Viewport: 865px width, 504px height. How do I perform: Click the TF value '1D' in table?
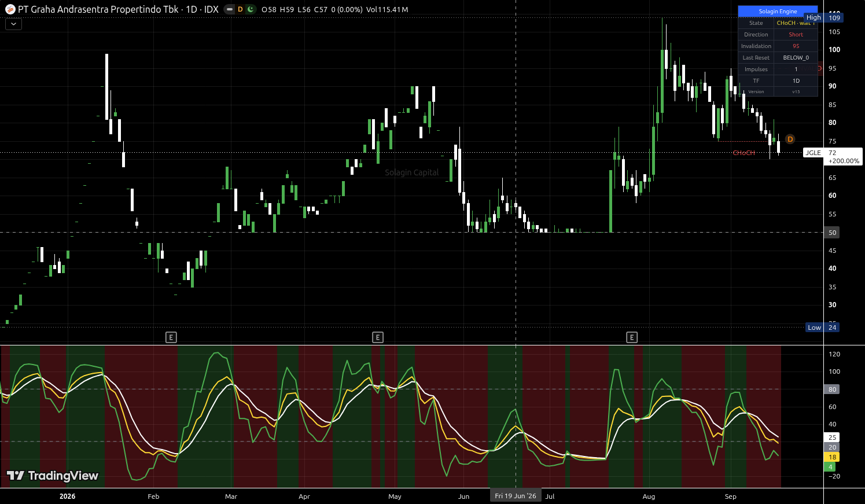pyautogui.click(x=796, y=81)
